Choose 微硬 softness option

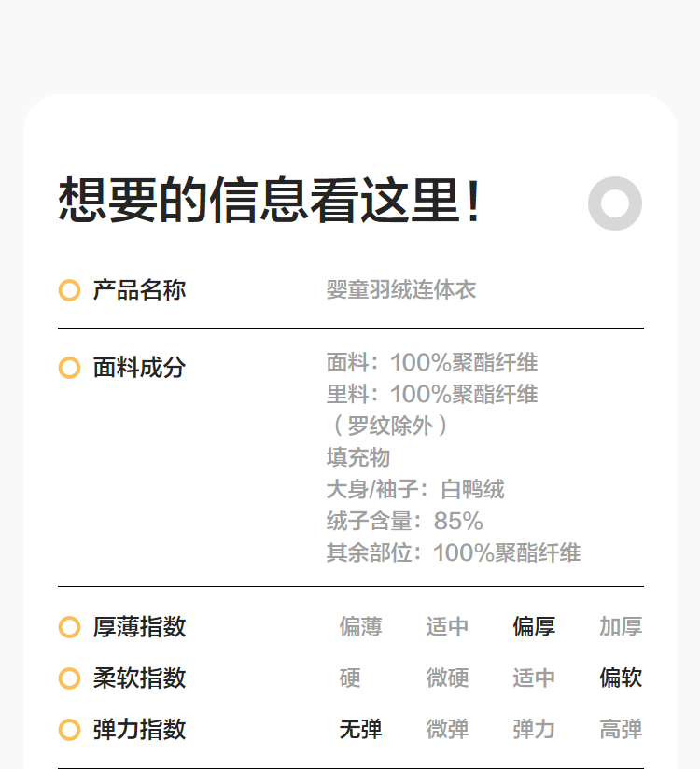[447, 678]
